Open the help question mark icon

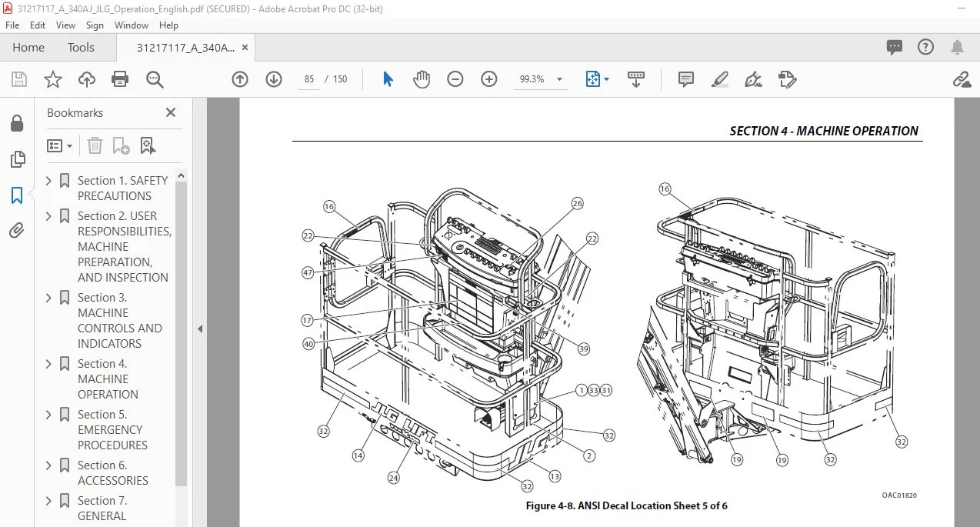[x=925, y=47]
